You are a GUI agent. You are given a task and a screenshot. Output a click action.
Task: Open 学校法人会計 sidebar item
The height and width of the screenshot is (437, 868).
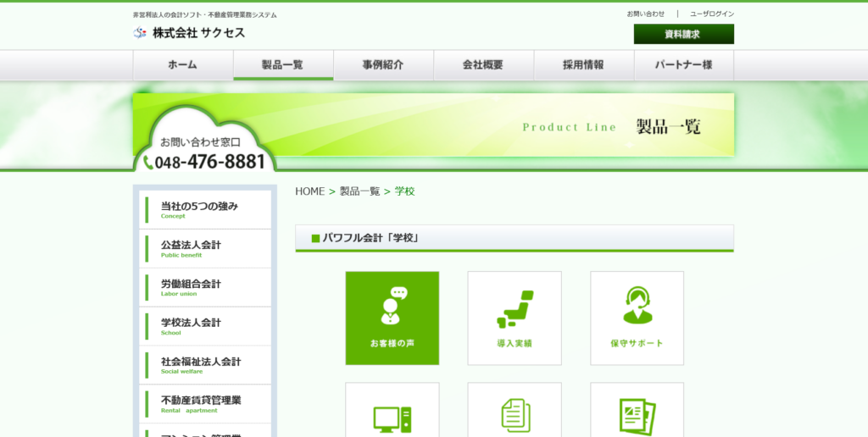205,326
